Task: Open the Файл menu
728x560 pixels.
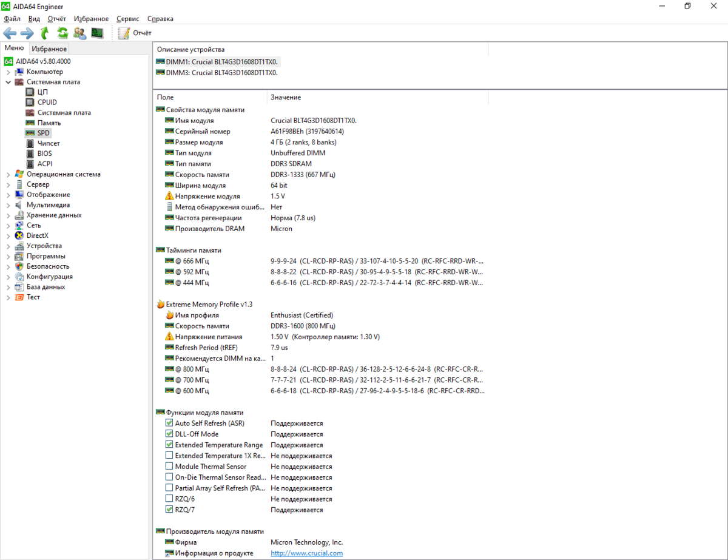Action: (x=12, y=19)
